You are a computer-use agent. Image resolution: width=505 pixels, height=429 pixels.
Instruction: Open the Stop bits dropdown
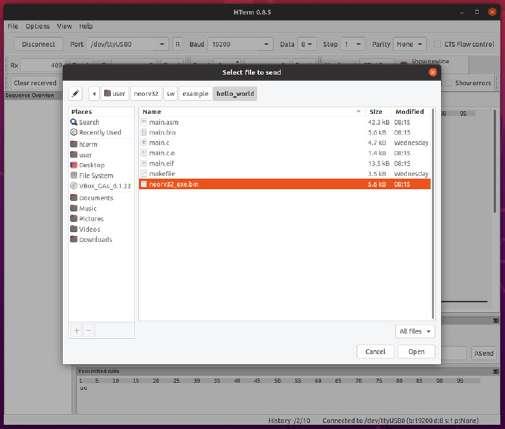(353, 44)
